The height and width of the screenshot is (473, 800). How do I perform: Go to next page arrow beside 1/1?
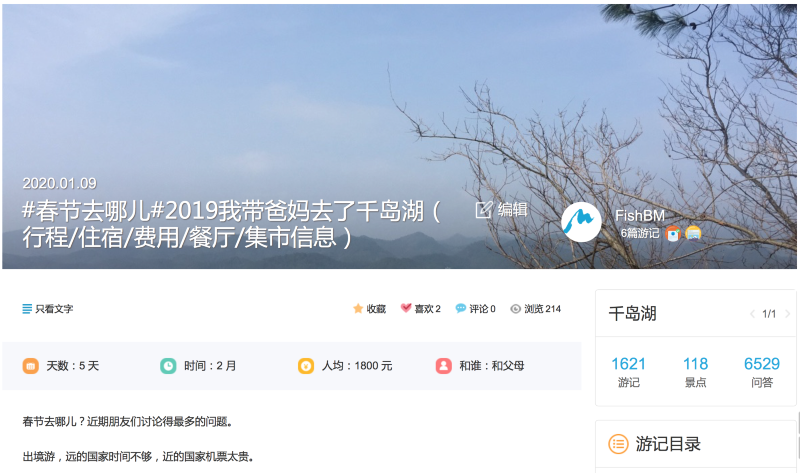pos(787,314)
